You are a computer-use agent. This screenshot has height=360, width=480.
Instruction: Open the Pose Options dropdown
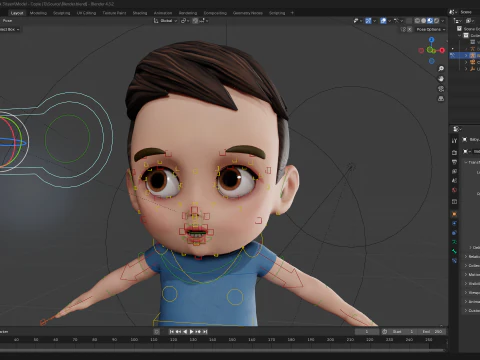point(431,29)
